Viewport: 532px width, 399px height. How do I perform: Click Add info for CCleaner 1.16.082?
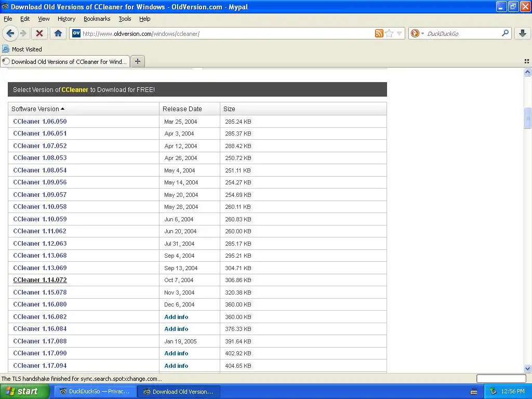176,317
